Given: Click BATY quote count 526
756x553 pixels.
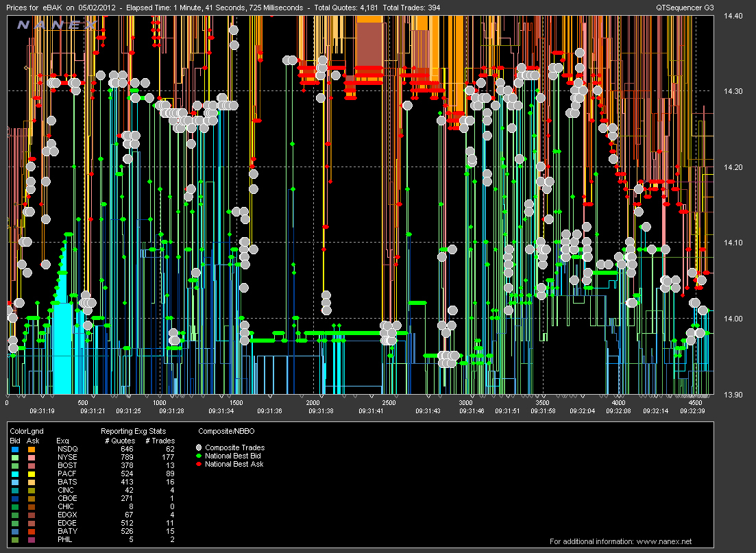Looking at the screenshot, I should pyautogui.click(x=127, y=531).
